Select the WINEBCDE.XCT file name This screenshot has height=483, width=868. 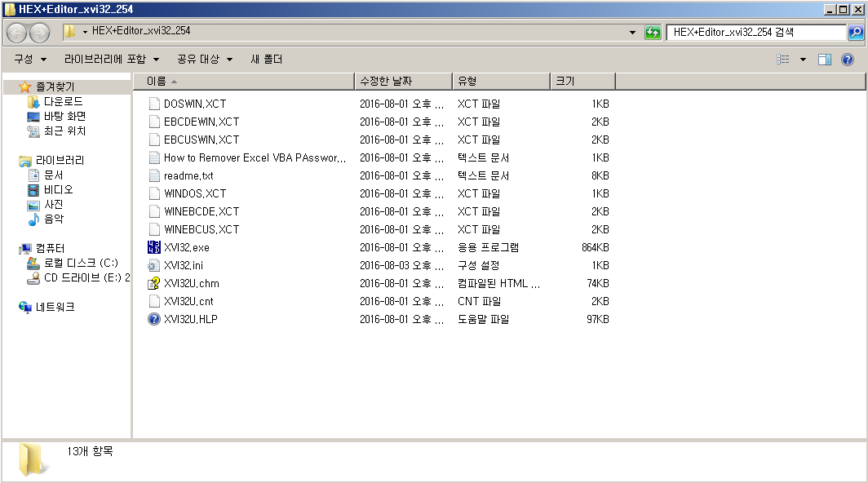[201, 211]
